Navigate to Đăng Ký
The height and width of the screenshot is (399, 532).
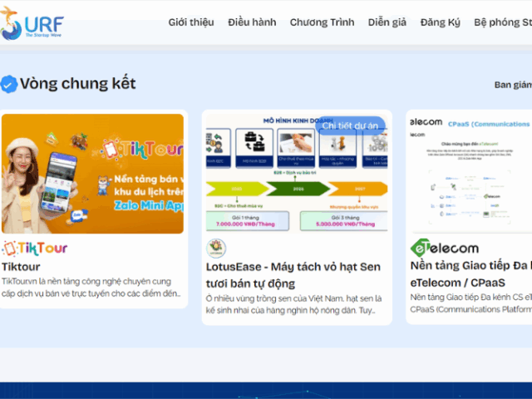point(440,22)
